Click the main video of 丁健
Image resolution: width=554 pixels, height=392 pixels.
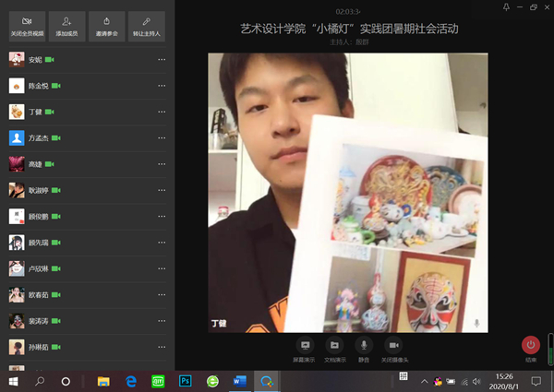348,192
